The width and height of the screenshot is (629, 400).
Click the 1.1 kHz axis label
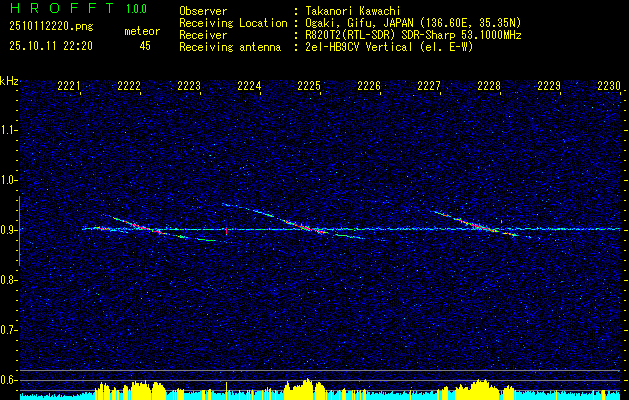click(7, 130)
